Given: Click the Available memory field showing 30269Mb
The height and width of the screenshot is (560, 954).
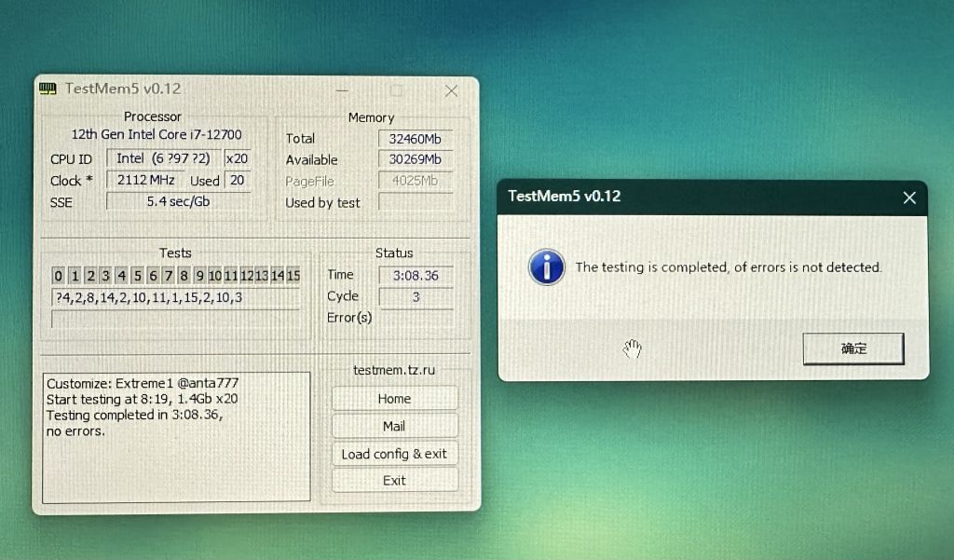Looking at the screenshot, I should pyautogui.click(x=416, y=160).
